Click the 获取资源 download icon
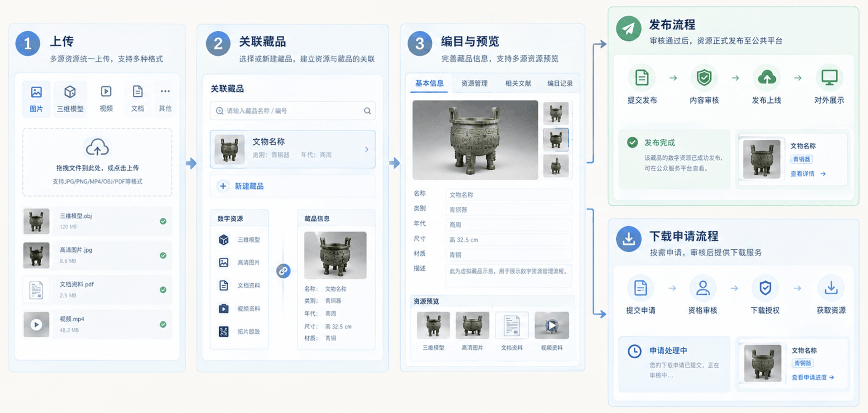This screenshot has height=413, width=868. [x=831, y=288]
